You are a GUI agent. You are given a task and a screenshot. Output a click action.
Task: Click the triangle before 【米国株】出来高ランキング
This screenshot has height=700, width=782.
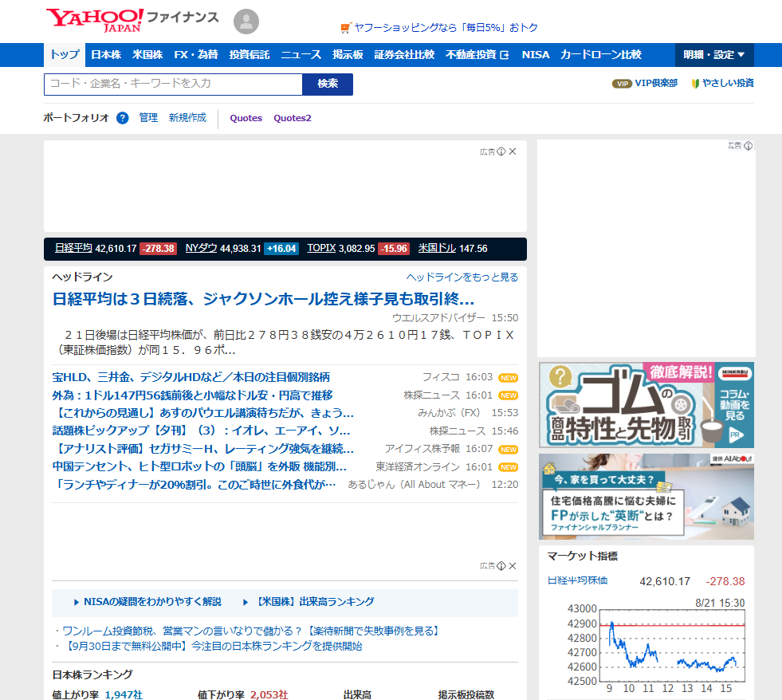(x=246, y=602)
